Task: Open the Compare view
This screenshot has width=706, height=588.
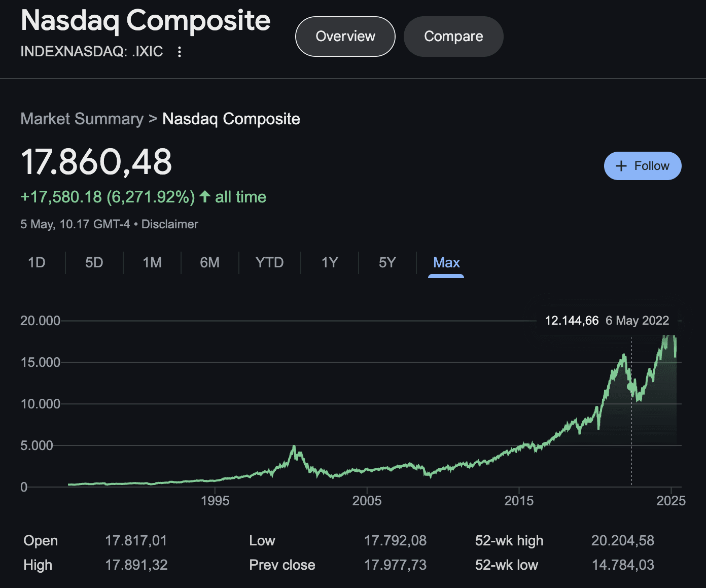Action: pos(453,37)
